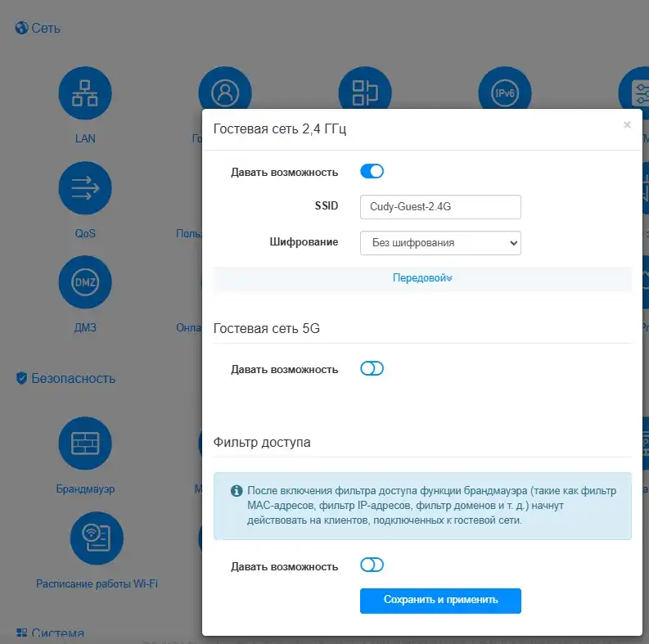Click Расписание работы Wi-Fi label

pos(97,583)
